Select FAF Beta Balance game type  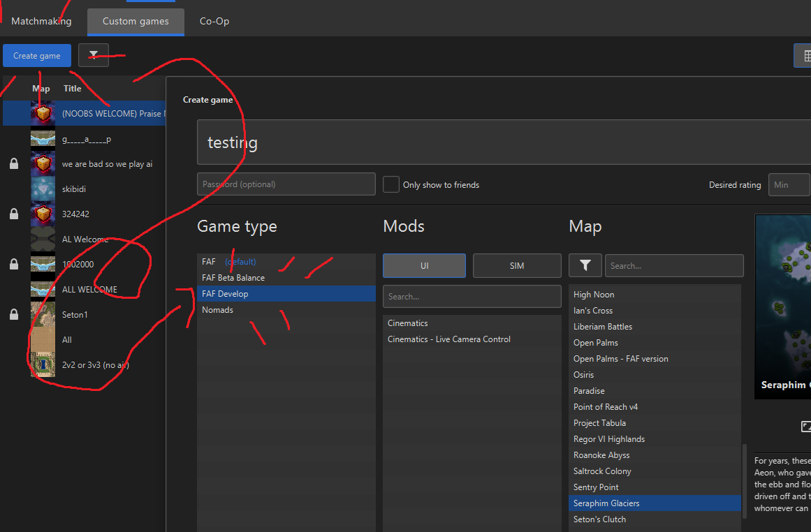pos(286,278)
